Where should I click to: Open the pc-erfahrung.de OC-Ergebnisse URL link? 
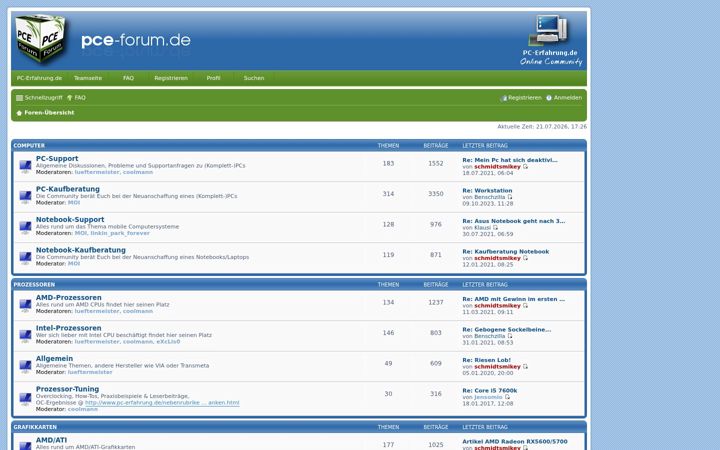coord(162,403)
